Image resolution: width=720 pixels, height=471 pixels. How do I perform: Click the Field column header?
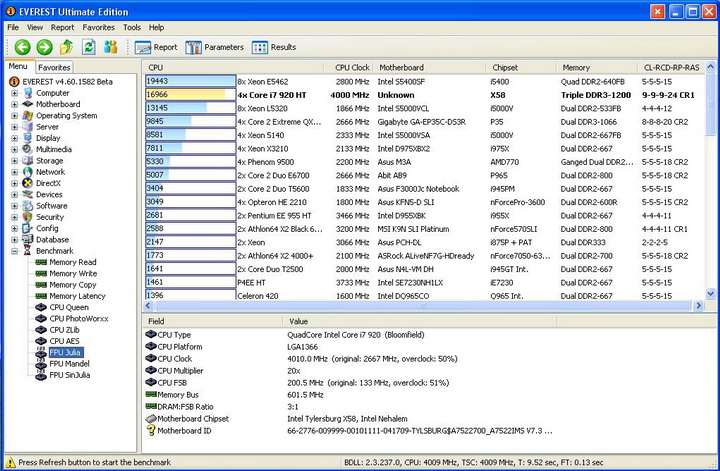tap(213, 321)
